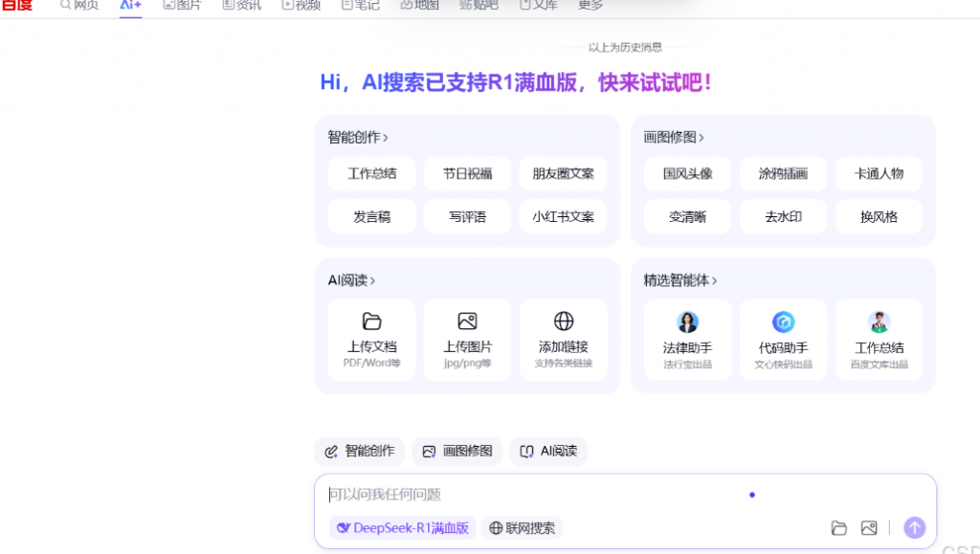Click the 去水印 image tool
Image resolution: width=980 pixels, height=554 pixels.
pos(783,217)
